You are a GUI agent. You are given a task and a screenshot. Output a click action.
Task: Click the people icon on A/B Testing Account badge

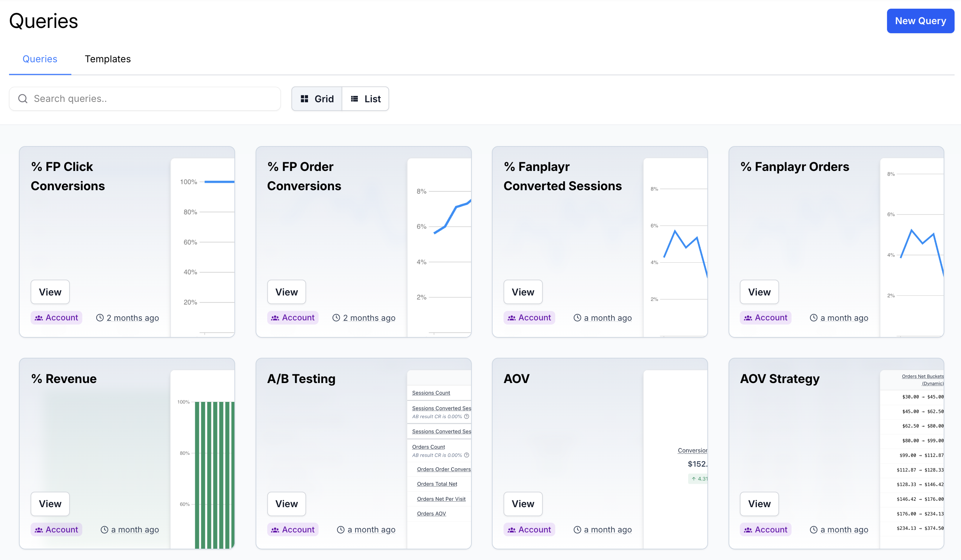click(275, 530)
